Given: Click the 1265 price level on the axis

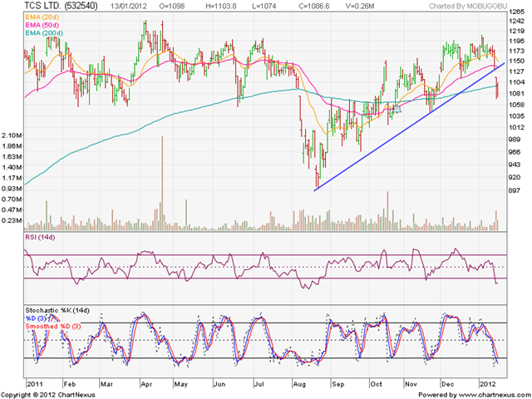Looking at the screenshot, I should click(x=517, y=12).
